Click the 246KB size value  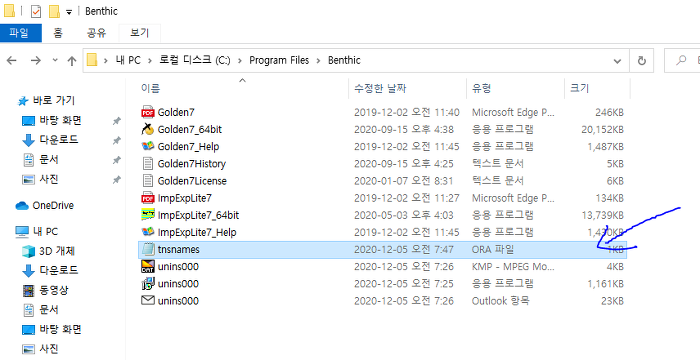coord(609,113)
